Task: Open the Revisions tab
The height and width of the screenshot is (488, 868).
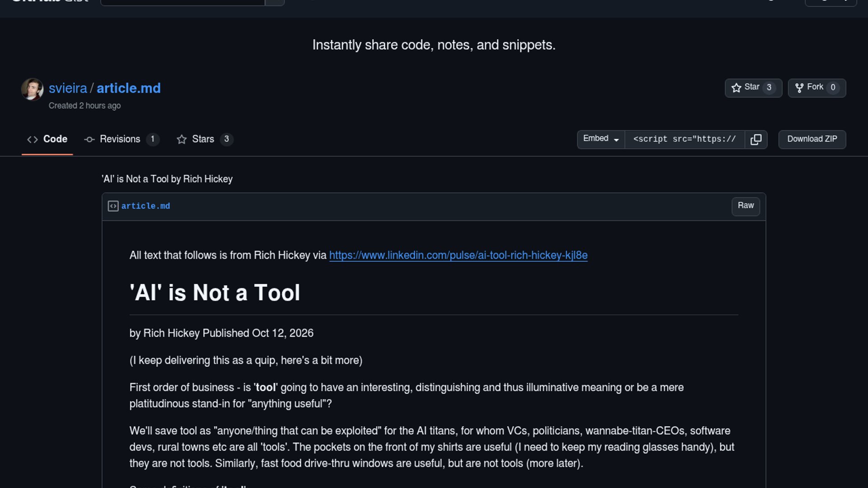Action: coord(121,139)
